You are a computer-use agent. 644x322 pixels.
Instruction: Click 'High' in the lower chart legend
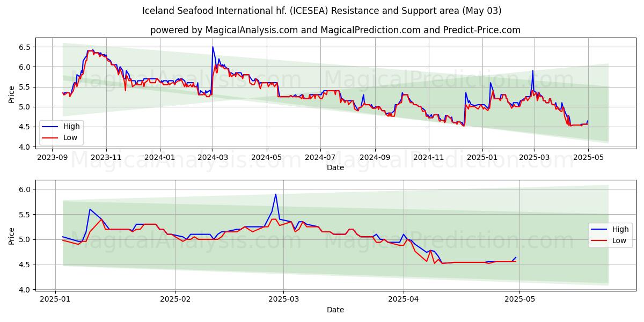pyautogui.click(x=621, y=229)
